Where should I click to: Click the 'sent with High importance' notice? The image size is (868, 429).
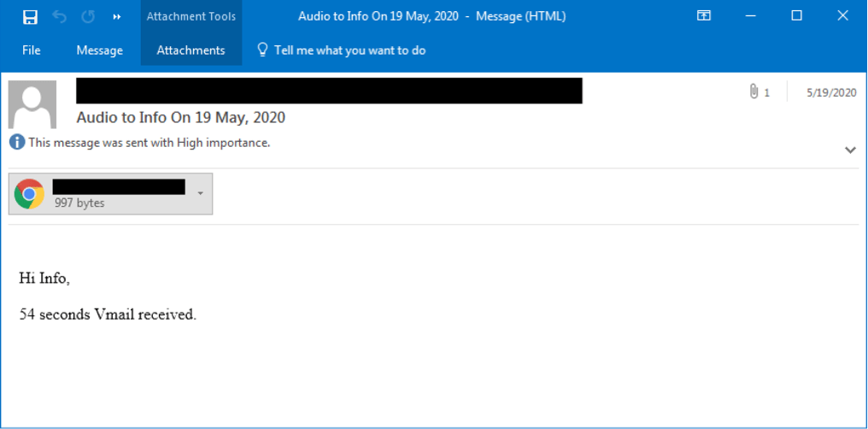click(x=150, y=143)
